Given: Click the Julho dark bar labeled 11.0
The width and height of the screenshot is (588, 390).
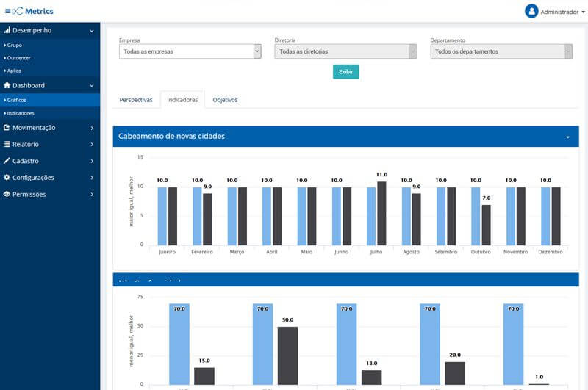Looking at the screenshot, I should coord(381,214).
